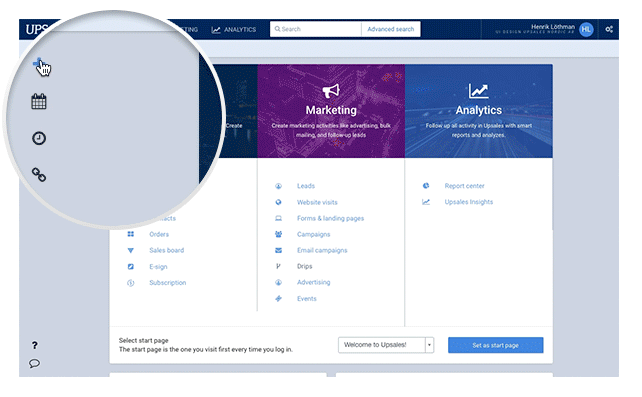Viewport: 642px width, 397px height.
Task: Open the Welcome to Upsales! start page dropdown
Action: pos(386,345)
